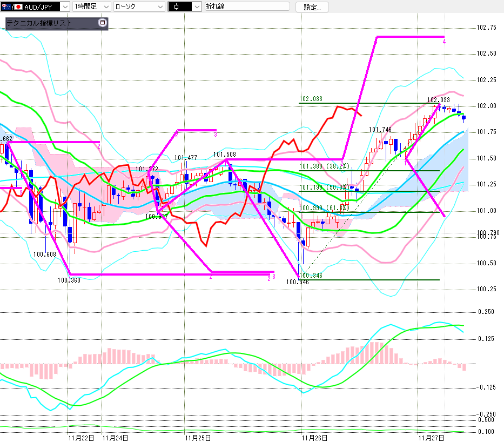Click the Australia/Japan flag icon

tap(10, 7)
